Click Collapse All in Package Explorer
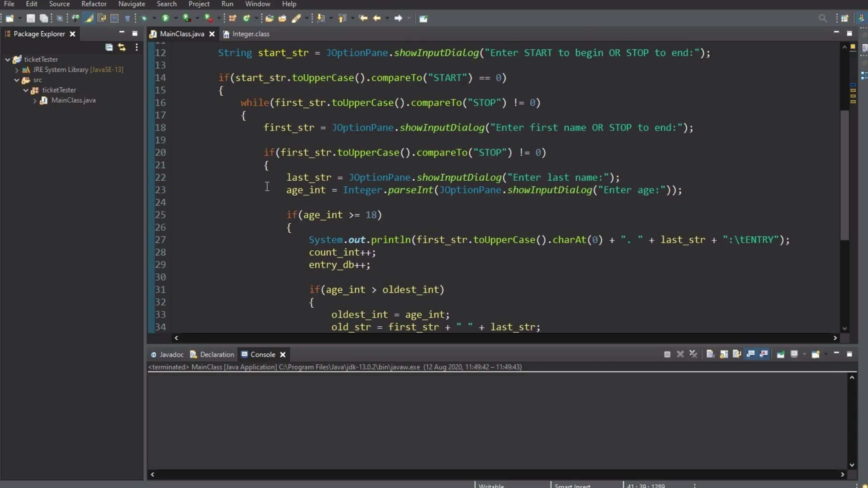 pyautogui.click(x=109, y=47)
